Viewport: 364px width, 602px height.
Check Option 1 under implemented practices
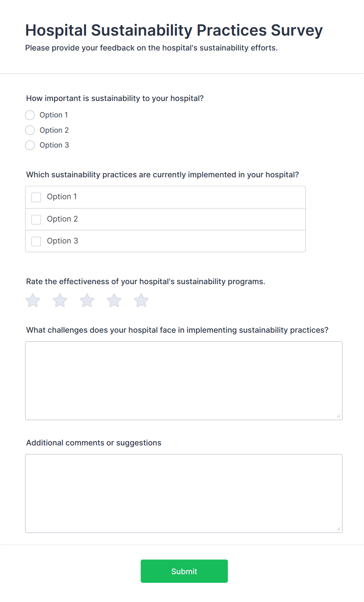[x=36, y=197]
